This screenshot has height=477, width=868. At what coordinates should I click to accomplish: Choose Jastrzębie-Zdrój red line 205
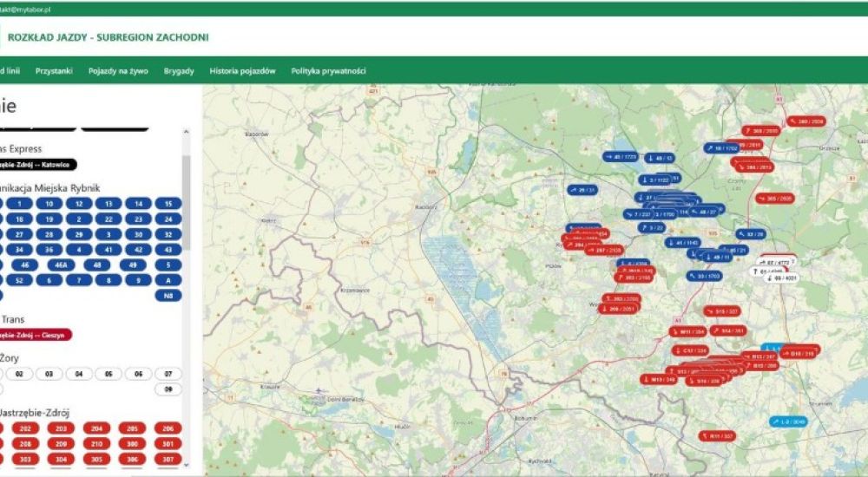132,428
